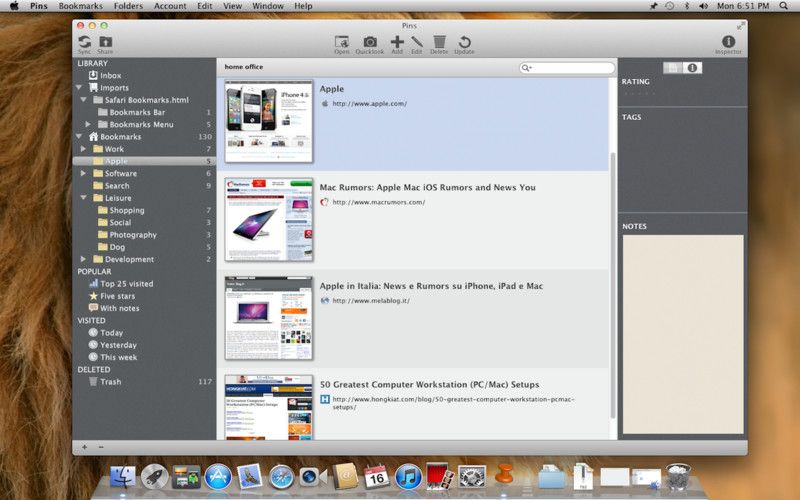Click the Notes text area
Image resolution: width=800 pixels, height=500 pixels.
(x=683, y=334)
